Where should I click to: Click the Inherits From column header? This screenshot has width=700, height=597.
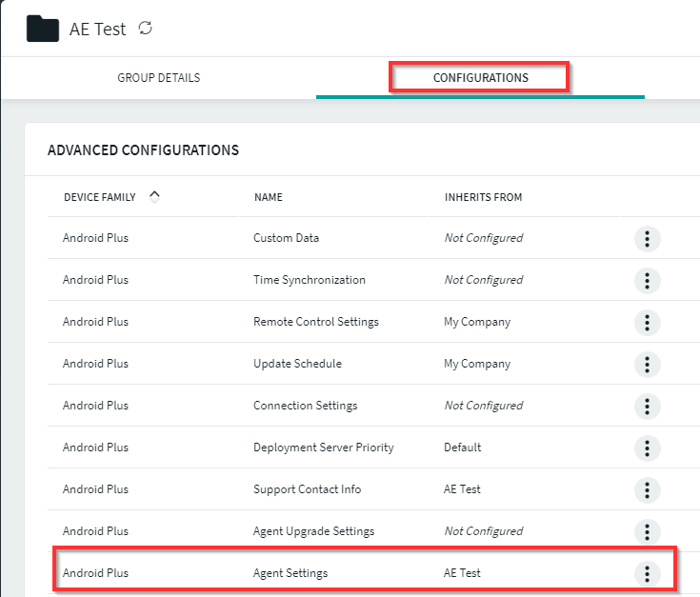[483, 198]
